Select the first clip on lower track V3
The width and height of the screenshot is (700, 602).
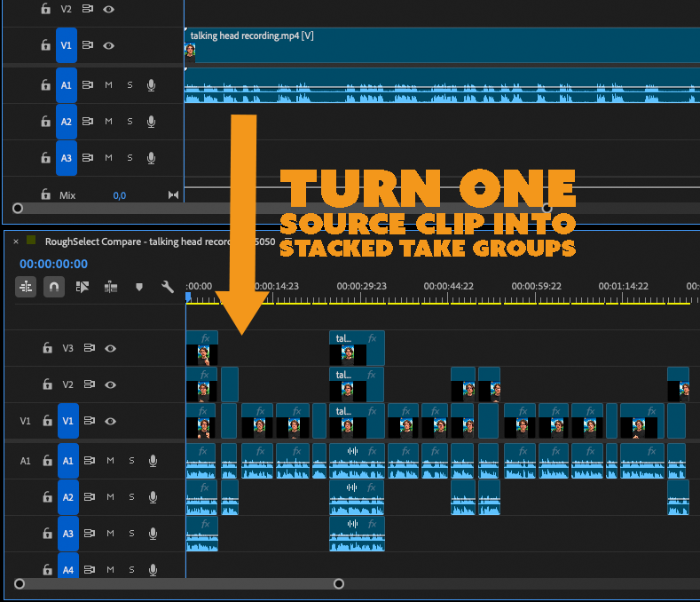pyautogui.click(x=201, y=348)
